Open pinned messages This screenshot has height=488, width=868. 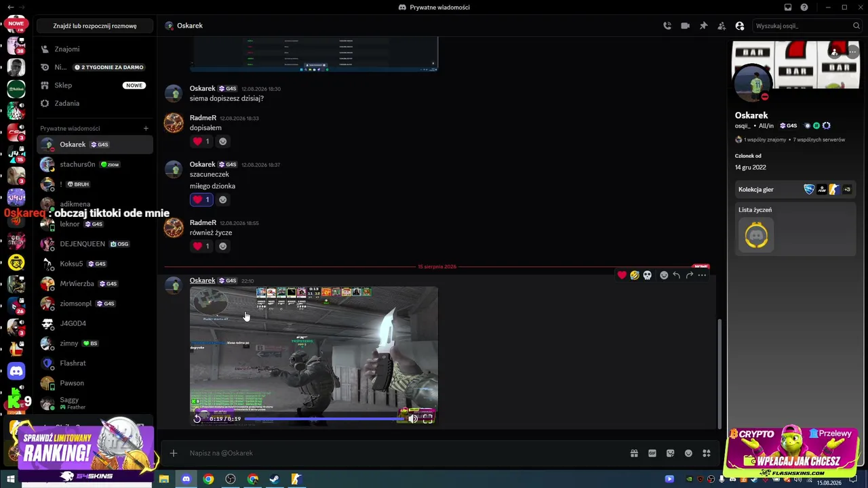point(703,26)
